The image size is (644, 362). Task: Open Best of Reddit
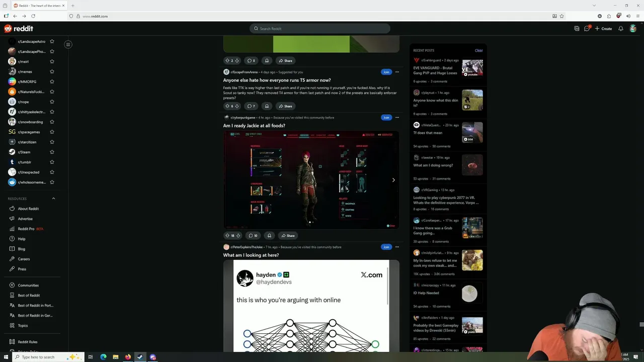pyautogui.click(x=29, y=295)
